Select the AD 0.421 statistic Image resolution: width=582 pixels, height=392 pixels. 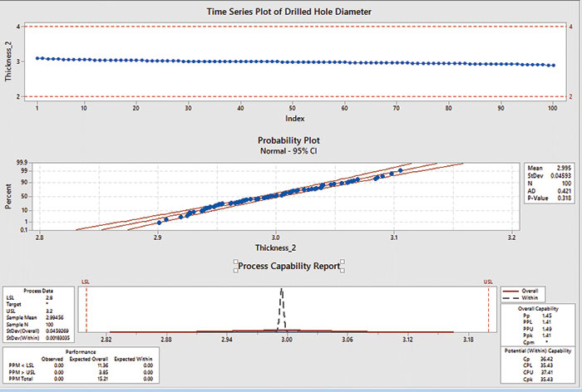pyautogui.click(x=550, y=191)
